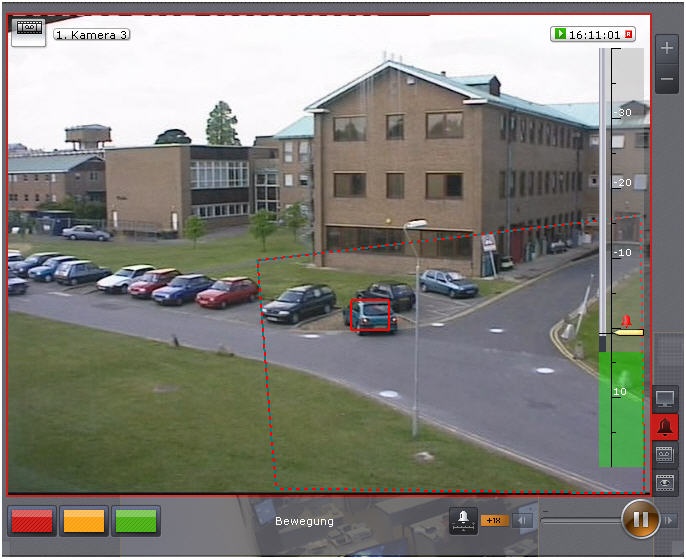Open the archive menu icon beside Kamera 3

(28, 31)
